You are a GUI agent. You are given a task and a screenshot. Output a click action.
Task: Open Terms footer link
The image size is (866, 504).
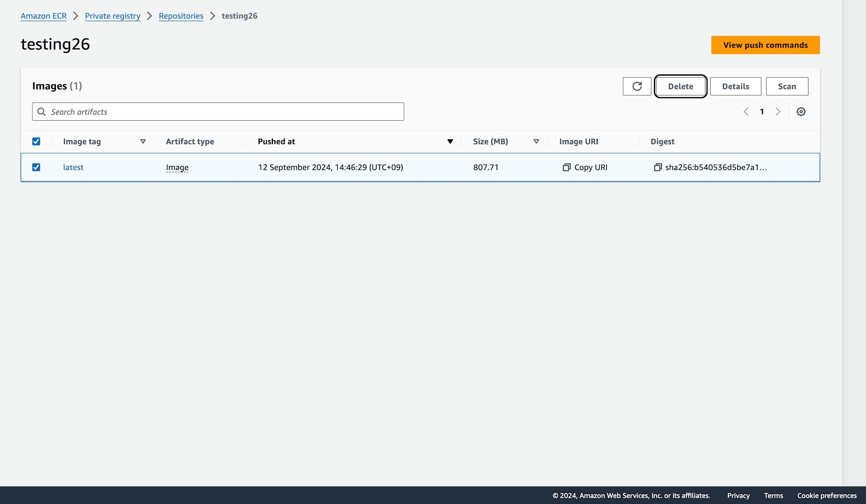click(x=773, y=496)
